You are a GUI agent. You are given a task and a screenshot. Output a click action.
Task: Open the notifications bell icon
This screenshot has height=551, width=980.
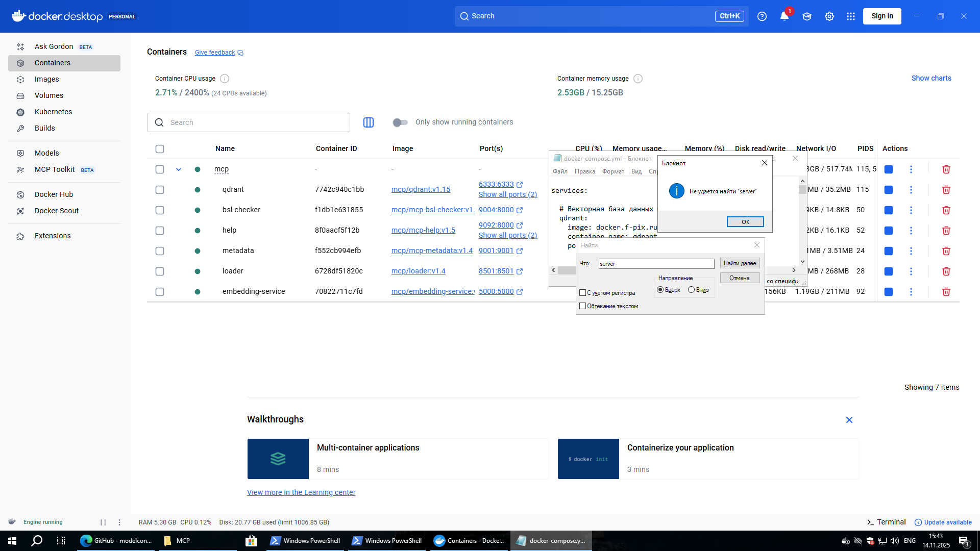click(x=784, y=16)
